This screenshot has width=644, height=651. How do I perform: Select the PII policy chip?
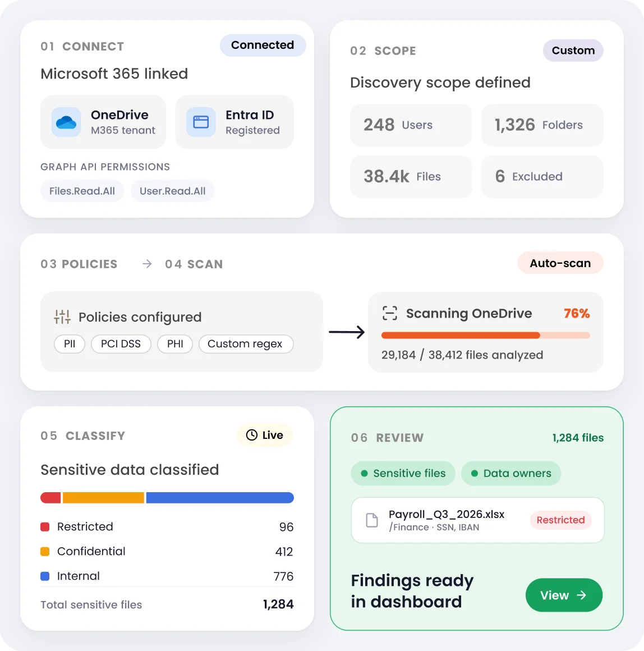[70, 344]
